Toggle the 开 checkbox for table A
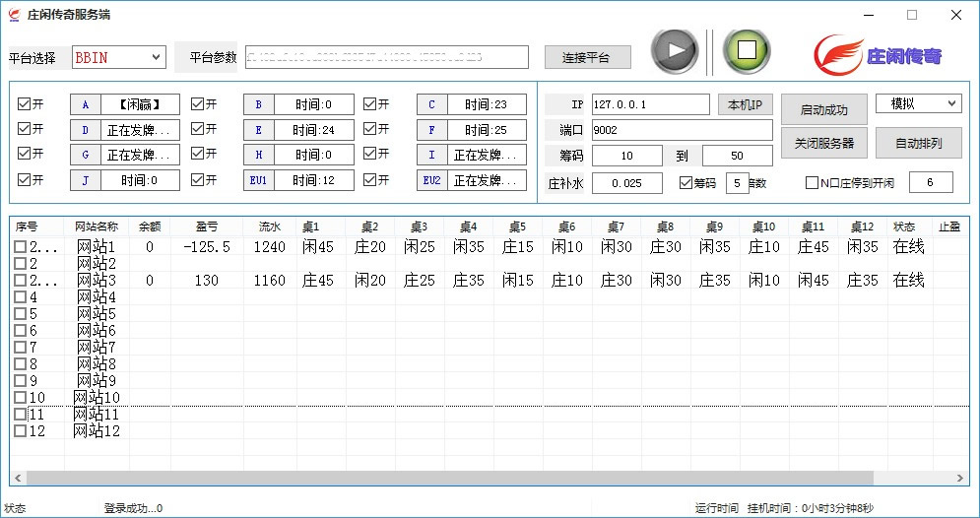 pyautogui.click(x=24, y=104)
